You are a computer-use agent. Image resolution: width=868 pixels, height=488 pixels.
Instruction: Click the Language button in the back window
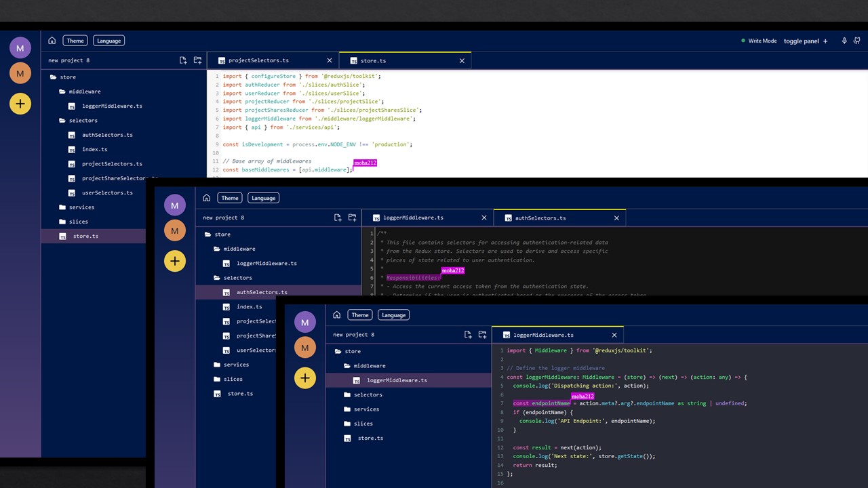click(108, 41)
